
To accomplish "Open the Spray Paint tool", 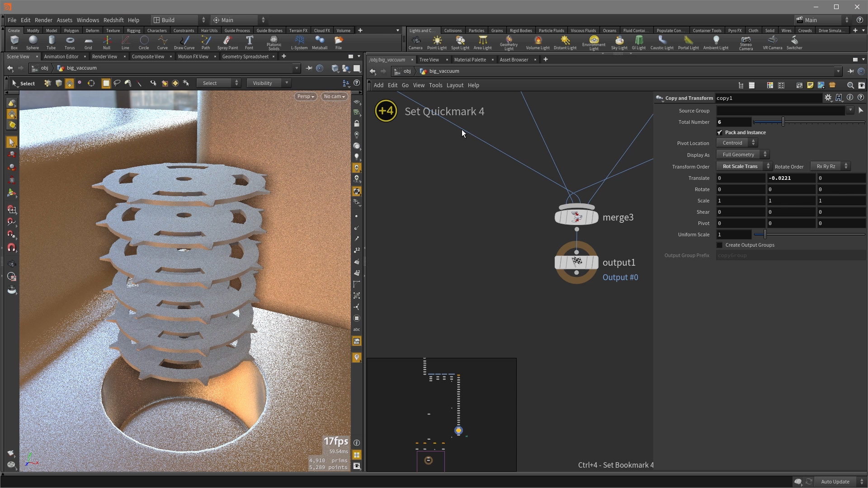I will tap(227, 42).
